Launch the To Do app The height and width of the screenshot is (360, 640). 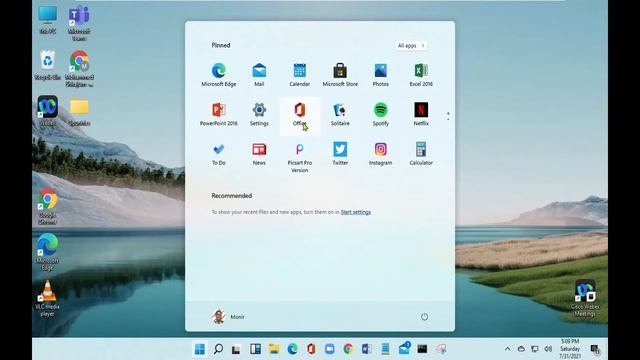219,154
